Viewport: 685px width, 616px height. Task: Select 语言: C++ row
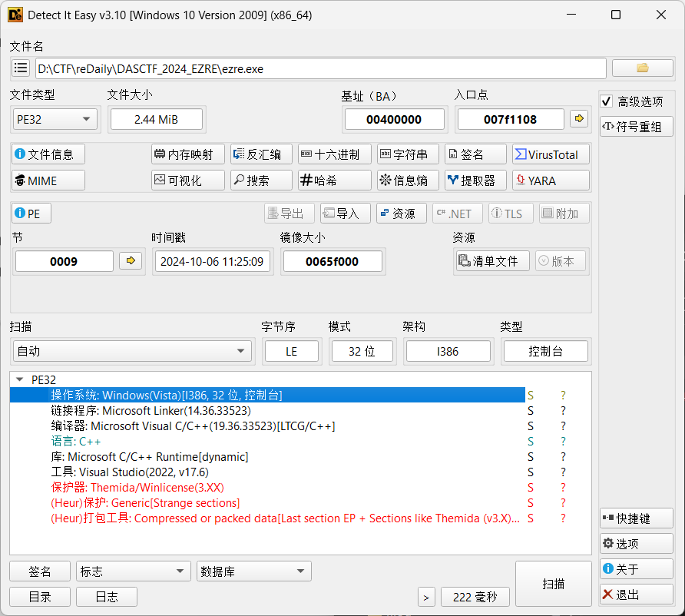coord(267,441)
